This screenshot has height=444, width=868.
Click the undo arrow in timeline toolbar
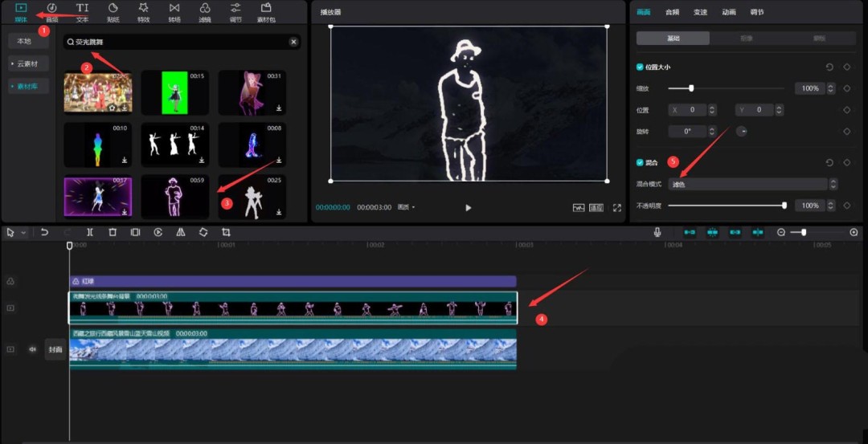click(x=45, y=232)
